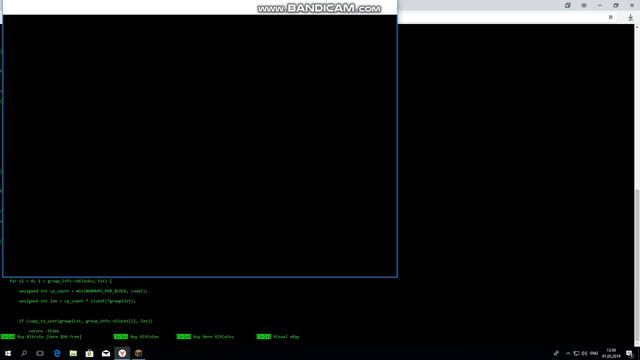Minimize the browser window

(x=600, y=5)
